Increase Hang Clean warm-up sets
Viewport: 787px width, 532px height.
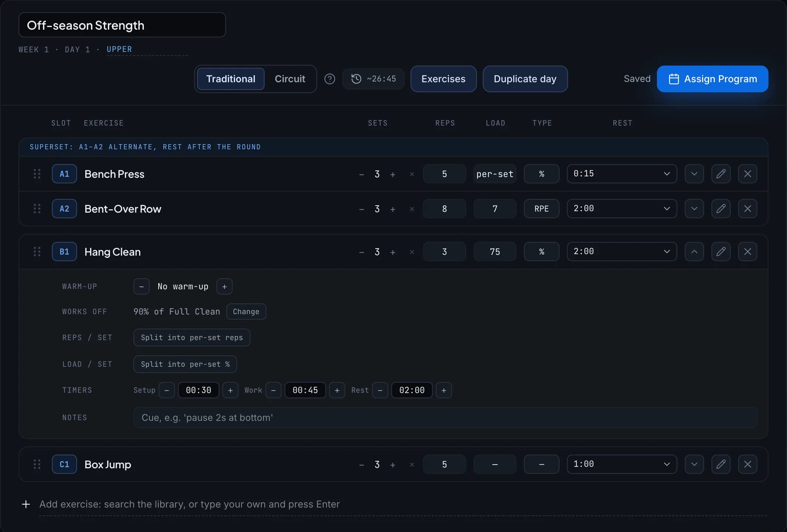pos(224,286)
